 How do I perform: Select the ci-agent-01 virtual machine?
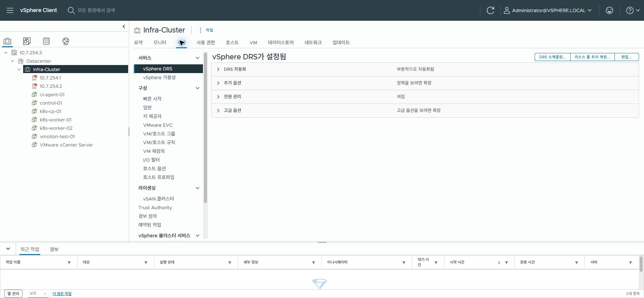52,95
